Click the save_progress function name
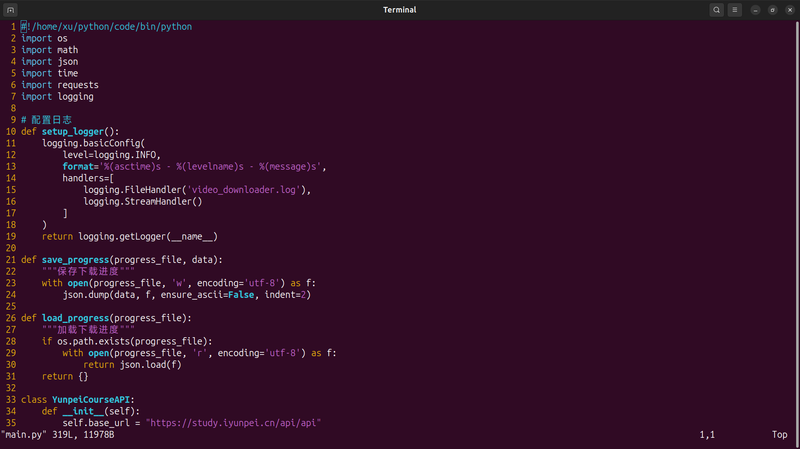The image size is (800, 449). tap(76, 260)
